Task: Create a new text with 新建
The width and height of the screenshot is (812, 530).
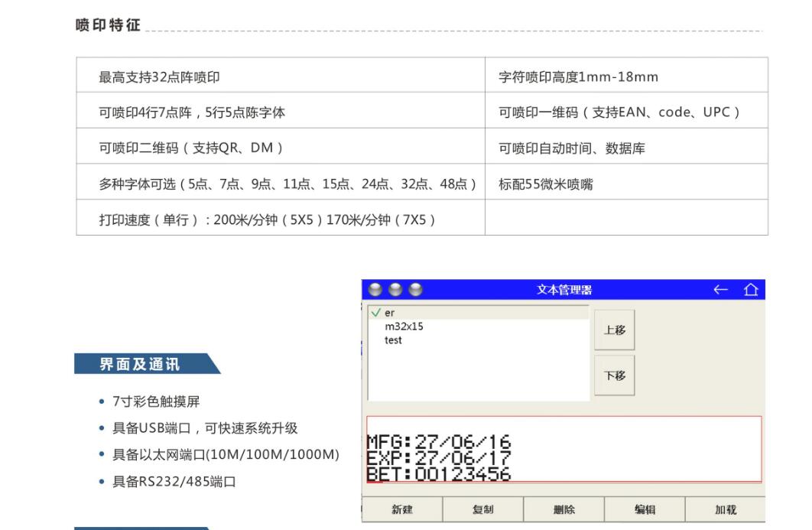Action: 402,509
